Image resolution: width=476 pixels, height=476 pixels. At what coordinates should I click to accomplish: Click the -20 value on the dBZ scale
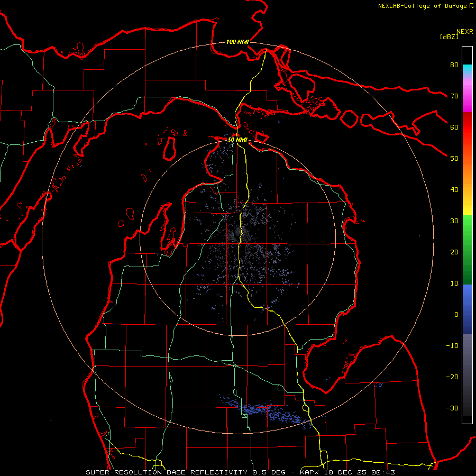[x=452, y=377]
